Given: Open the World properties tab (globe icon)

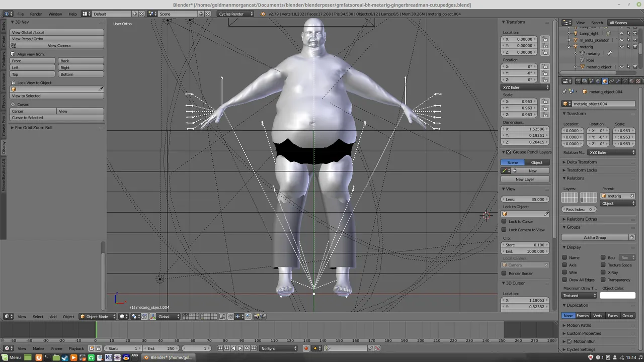Looking at the screenshot, I should [598, 81].
